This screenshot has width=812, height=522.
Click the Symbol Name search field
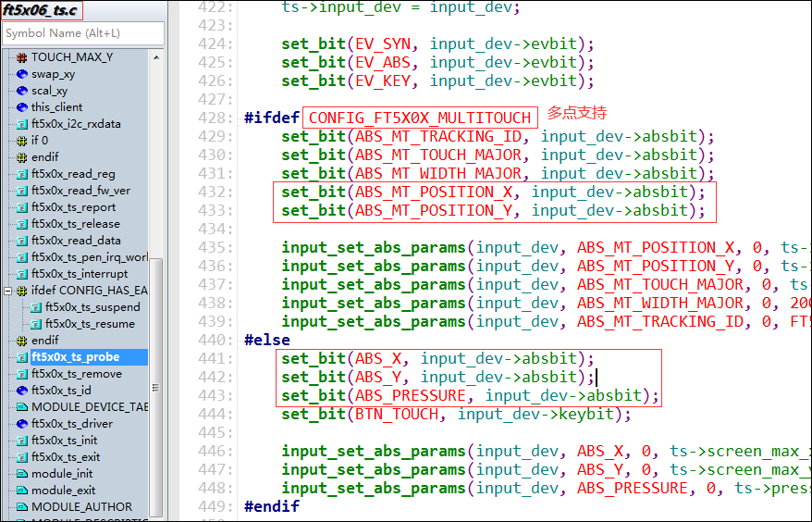coord(83,33)
